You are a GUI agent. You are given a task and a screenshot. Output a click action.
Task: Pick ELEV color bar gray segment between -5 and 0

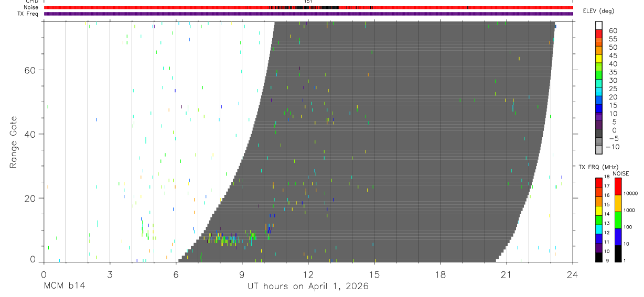(599, 134)
